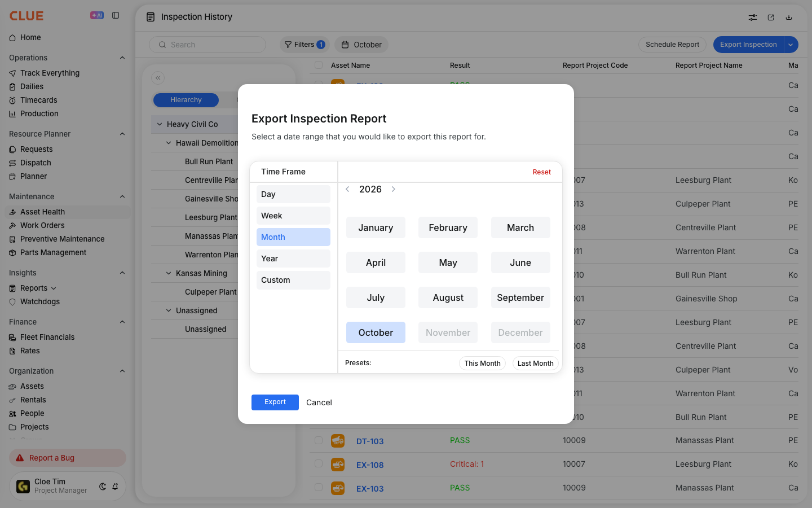Open Parts Management in sidebar

[x=53, y=252]
